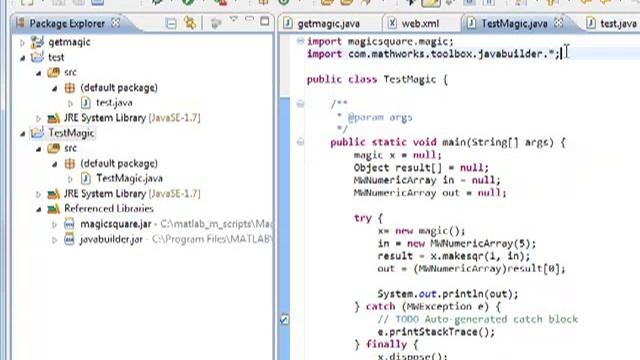Collapse src folder under TestMagic project
640x360 pixels.
[38, 149]
